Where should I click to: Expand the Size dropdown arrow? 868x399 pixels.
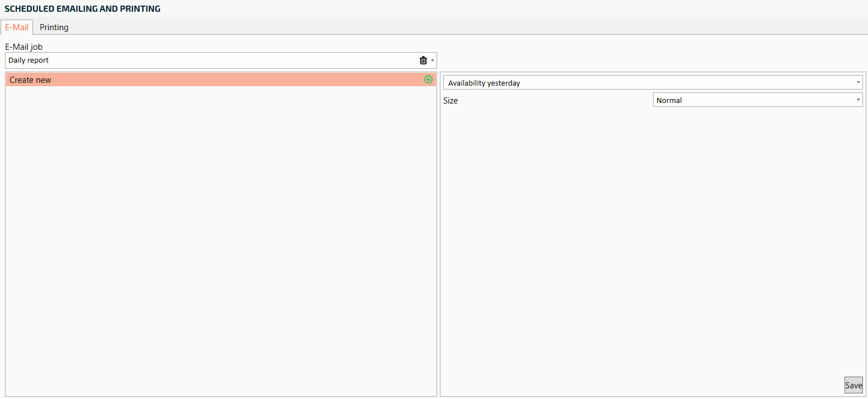[858, 100]
